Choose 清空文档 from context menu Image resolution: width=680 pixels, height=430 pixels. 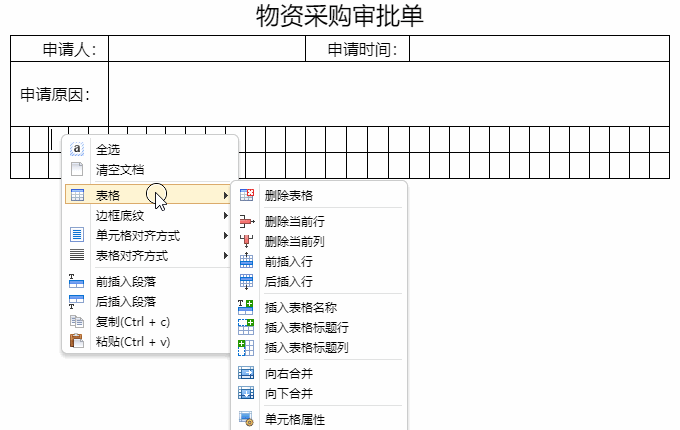pyautogui.click(x=119, y=169)
